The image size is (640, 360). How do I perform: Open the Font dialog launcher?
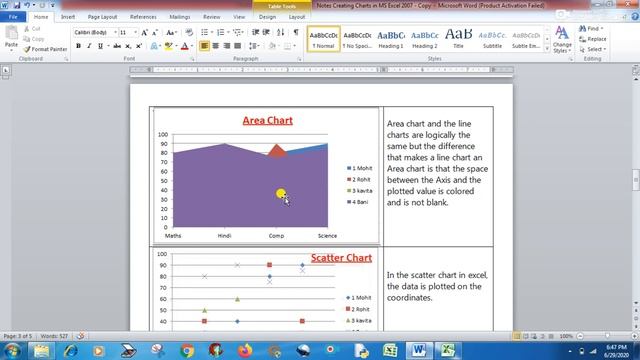[192, 59]
